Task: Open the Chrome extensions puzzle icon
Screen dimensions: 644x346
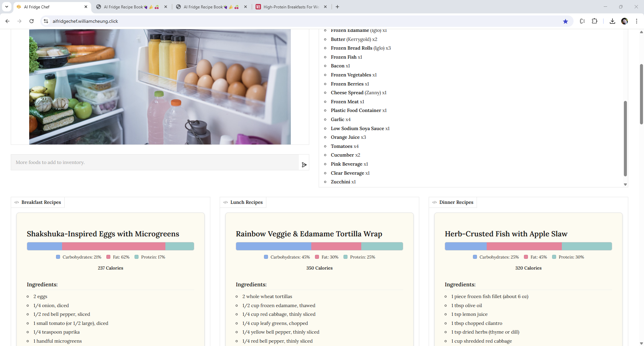Action: (x=595, y=21)
